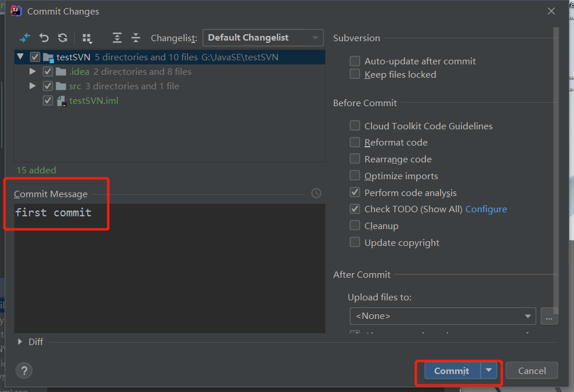
Task: Click the Cancel button
Action: coord(532,371)
